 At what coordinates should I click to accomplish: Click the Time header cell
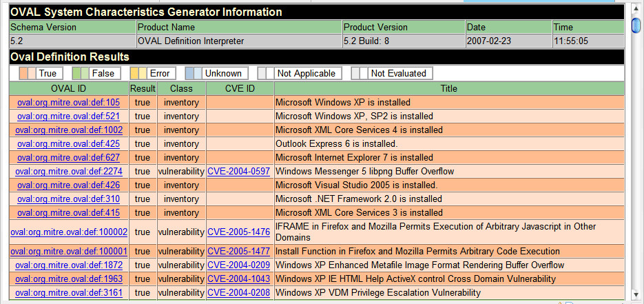pos(588,27)
